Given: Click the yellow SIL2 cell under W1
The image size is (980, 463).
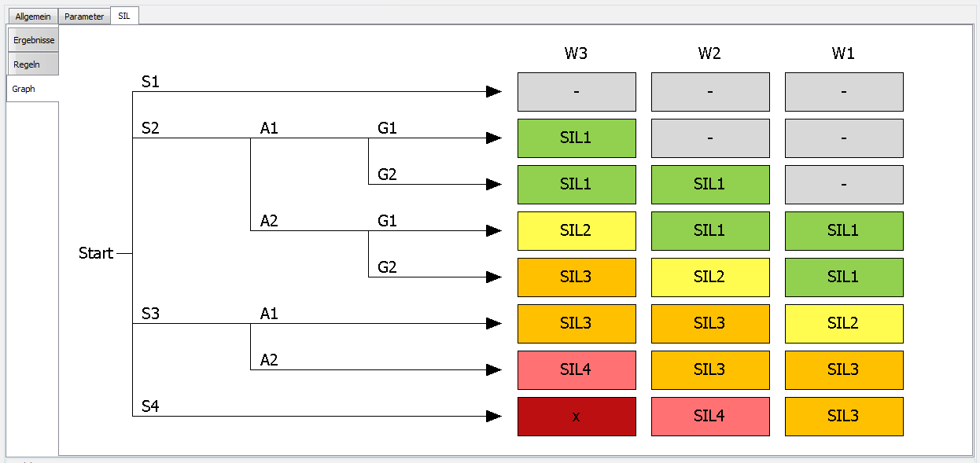Looking at the screenshot, I should (844, 324).
